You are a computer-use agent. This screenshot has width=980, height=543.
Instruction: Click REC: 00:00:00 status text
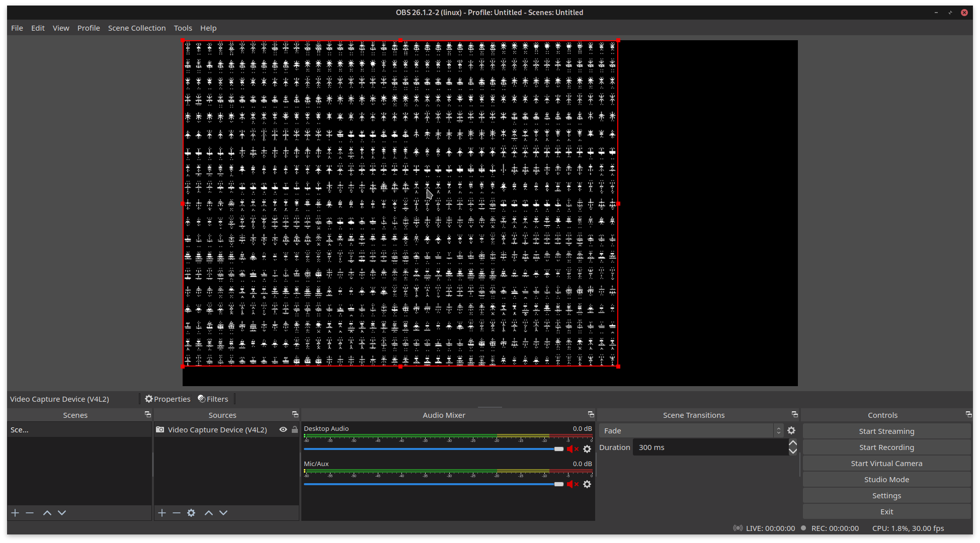[835, 528]
